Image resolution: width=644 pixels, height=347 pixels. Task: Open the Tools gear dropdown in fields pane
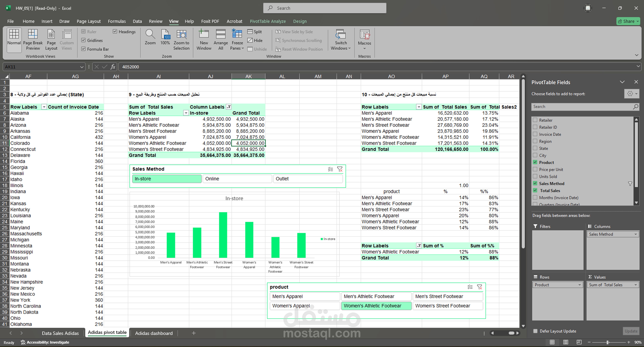click(x=632, y=94)
